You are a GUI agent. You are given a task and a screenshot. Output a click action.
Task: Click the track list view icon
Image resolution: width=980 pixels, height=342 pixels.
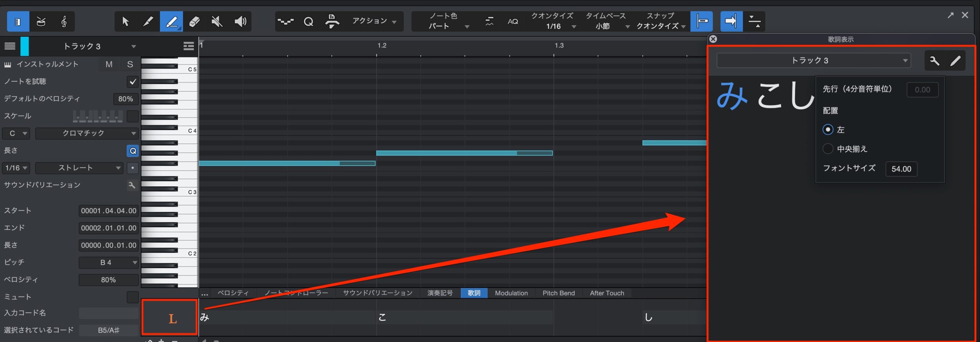coord(188,46)
